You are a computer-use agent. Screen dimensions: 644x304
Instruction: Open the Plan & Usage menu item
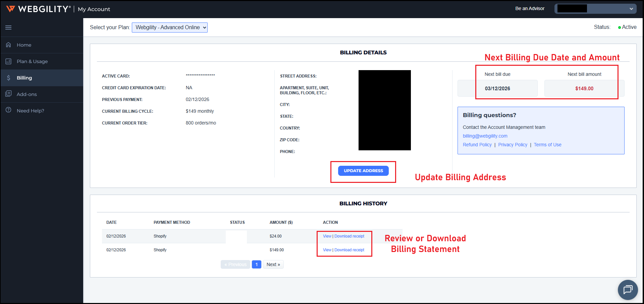[32, 61]
